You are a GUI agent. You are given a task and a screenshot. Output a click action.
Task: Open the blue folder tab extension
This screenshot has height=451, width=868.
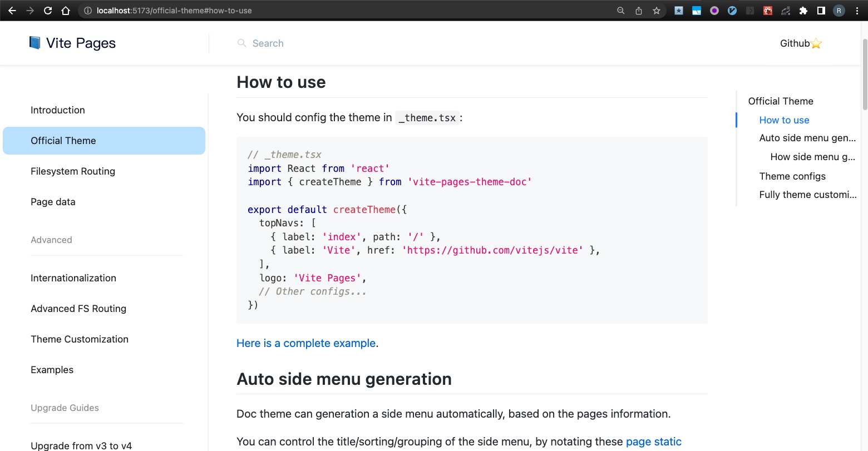[697, 11]
